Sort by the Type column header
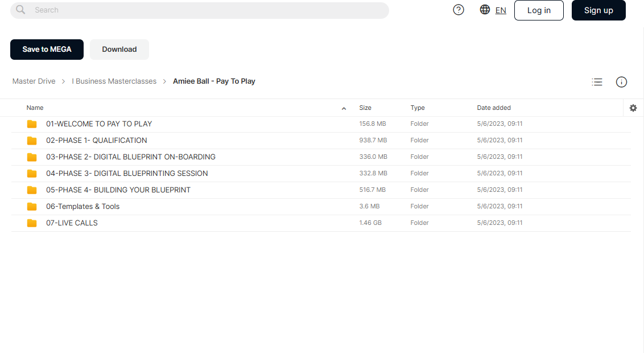644x353 pixels. click(418, 108)
